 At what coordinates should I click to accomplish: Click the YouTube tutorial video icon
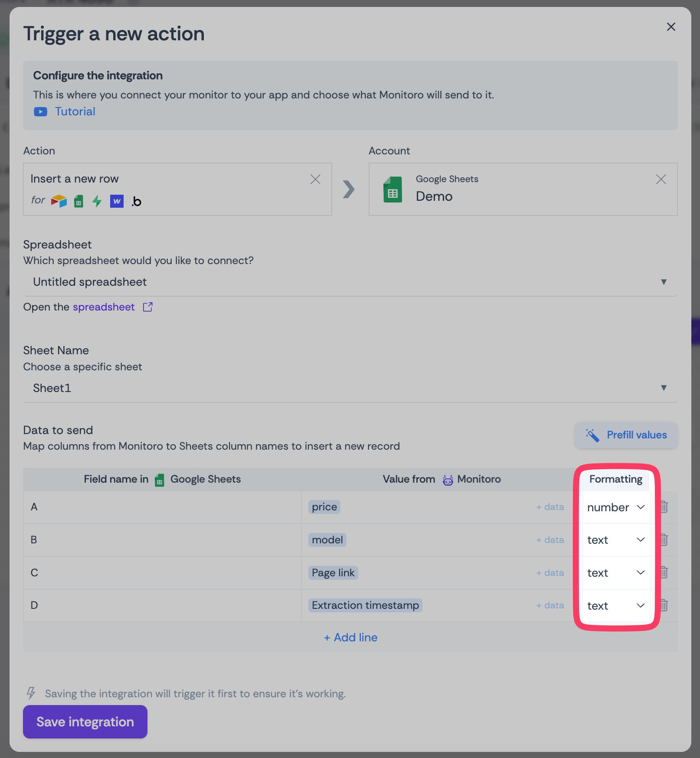coord(40,112)
